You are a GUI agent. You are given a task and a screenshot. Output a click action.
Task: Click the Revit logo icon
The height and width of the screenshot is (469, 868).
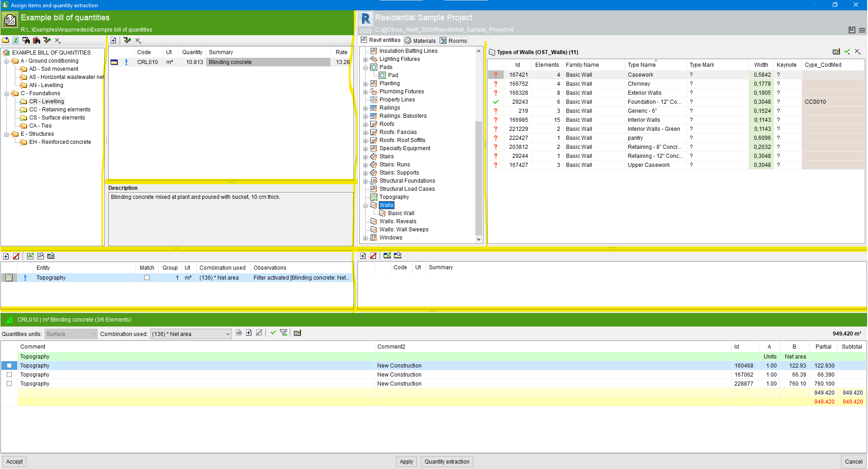point(366,18)
